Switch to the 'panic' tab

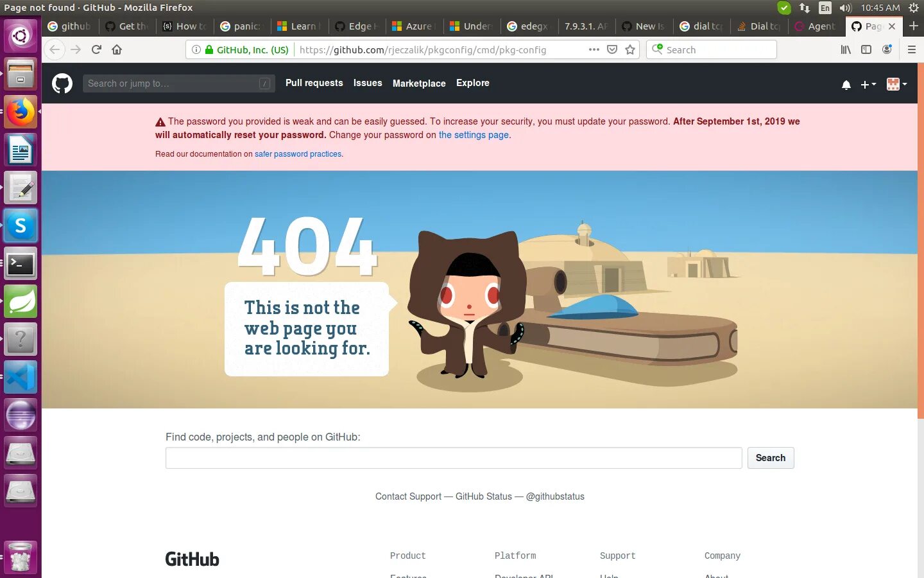pos(241,26)
